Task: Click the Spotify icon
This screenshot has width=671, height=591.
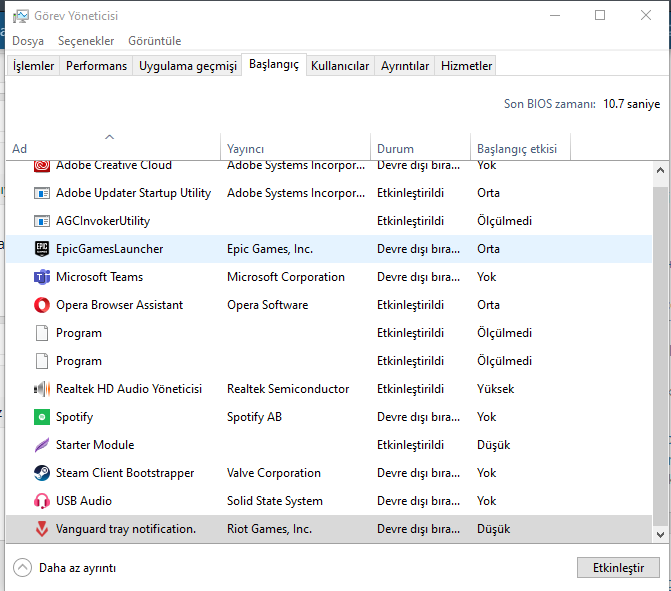Action: point(42,417)
